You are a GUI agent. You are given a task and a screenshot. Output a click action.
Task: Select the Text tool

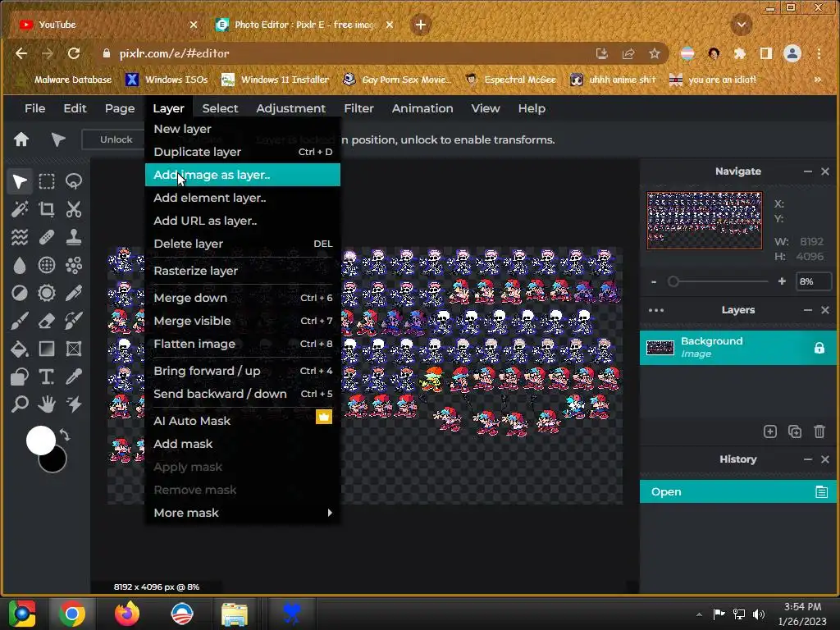click(47, 377)
